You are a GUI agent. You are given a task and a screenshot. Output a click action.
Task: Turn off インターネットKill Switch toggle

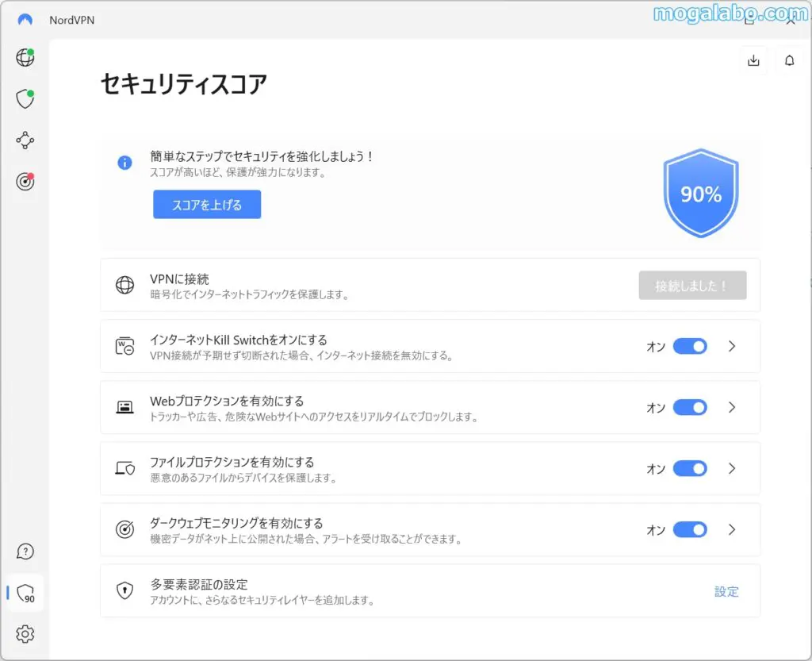click(x=689, y=346)
